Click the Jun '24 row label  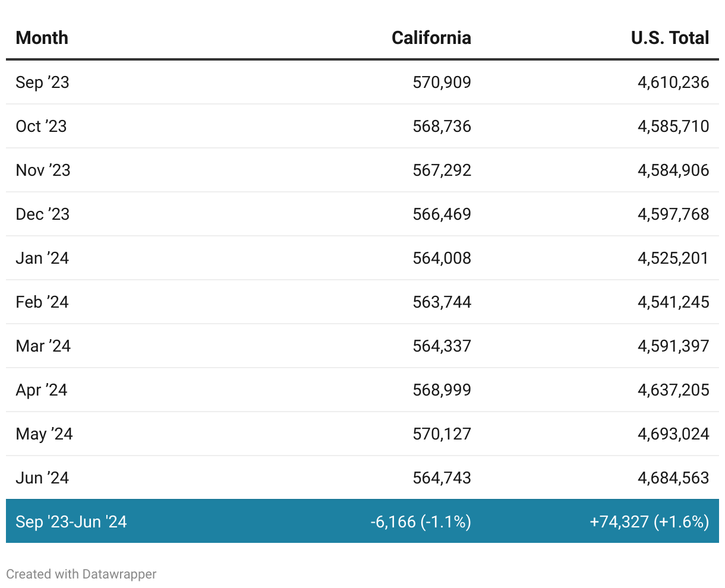click(x=42, y=478)
